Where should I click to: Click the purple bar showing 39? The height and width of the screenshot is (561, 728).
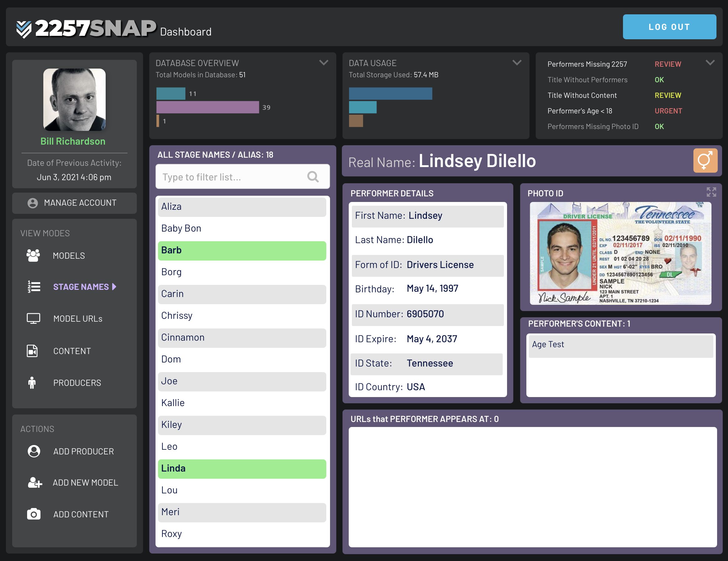click(207, 107)
